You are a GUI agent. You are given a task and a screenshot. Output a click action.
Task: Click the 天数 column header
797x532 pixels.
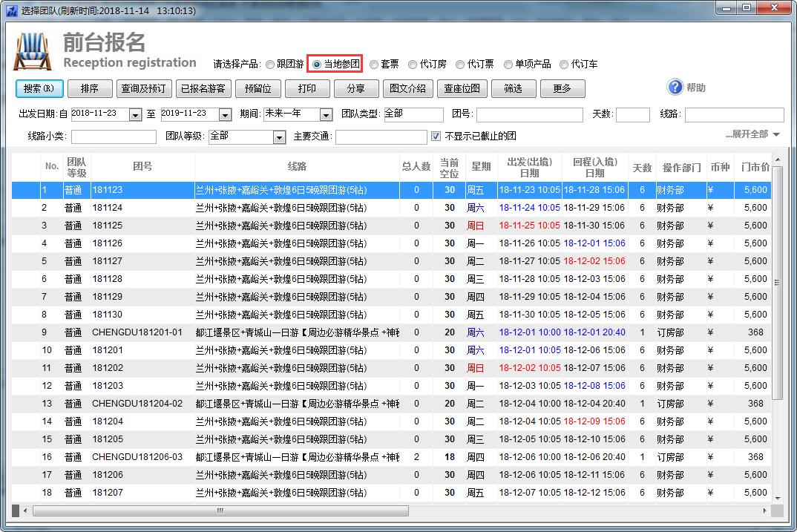642,168
